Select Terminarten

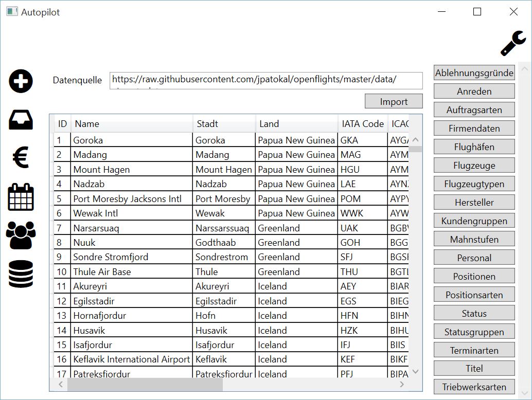[474, 350]
